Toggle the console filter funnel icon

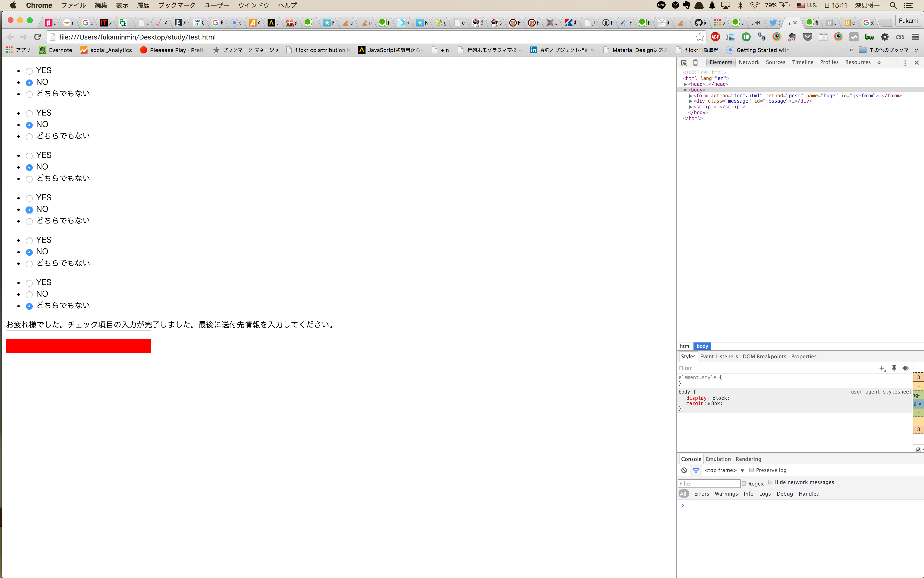[696, 470]
